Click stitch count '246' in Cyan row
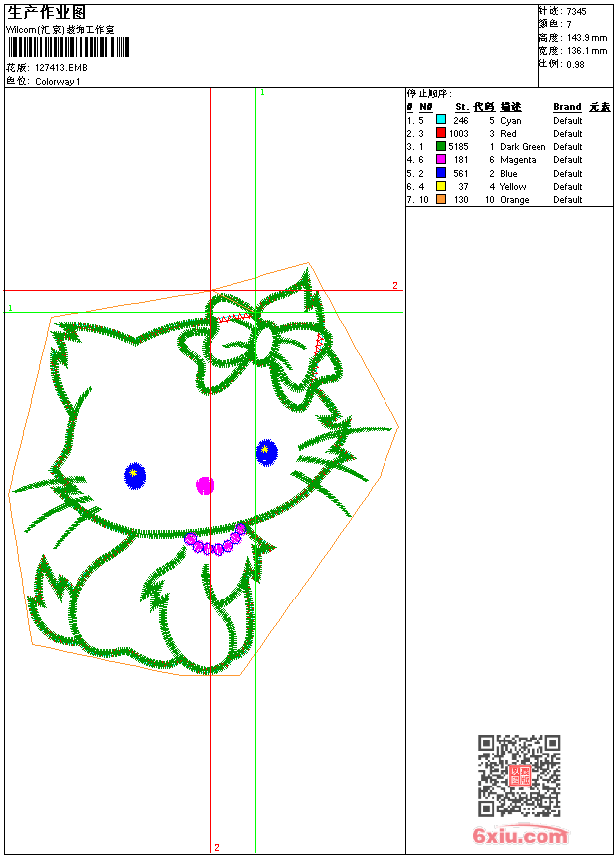616x855 pixels. [x=461, y=120]
